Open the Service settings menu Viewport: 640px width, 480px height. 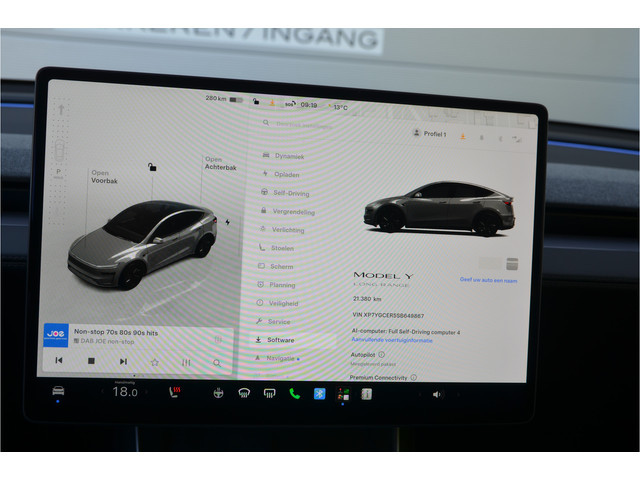pyautogui.click(x=273, y=321)
